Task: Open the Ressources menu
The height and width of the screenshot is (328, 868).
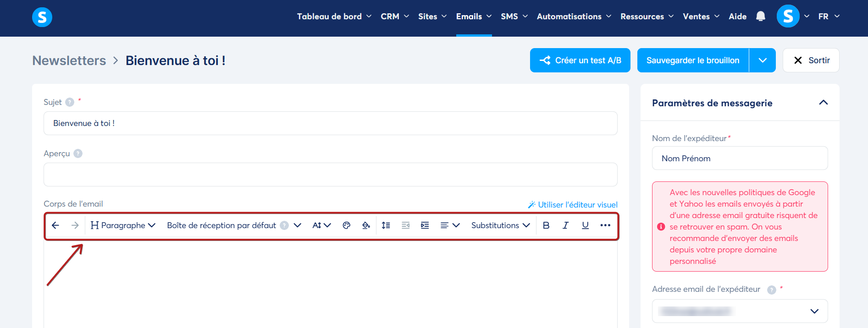Action: click(x=647, y=16)
